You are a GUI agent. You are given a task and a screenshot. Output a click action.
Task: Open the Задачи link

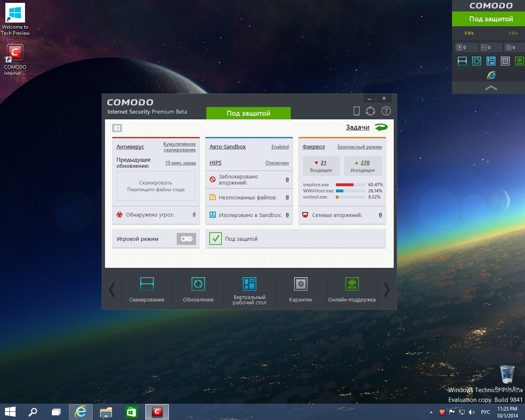(x=358, y=127)
